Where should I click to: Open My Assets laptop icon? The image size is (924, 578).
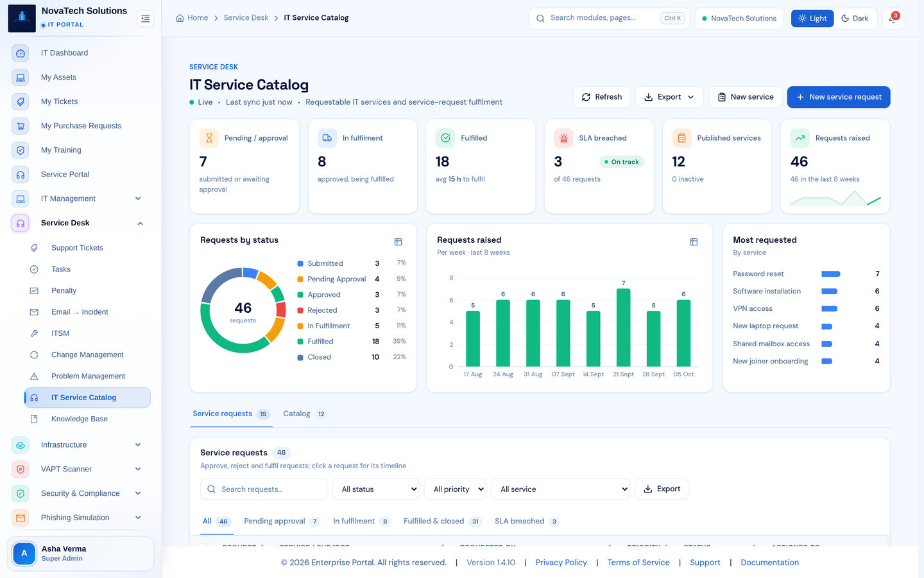click(x=21, y=78)
